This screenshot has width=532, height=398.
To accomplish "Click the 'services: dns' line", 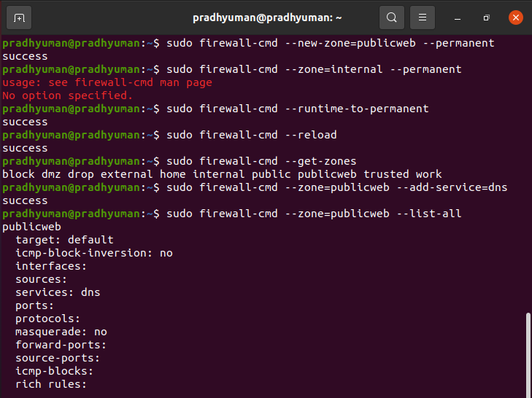I will pos(58,292).
